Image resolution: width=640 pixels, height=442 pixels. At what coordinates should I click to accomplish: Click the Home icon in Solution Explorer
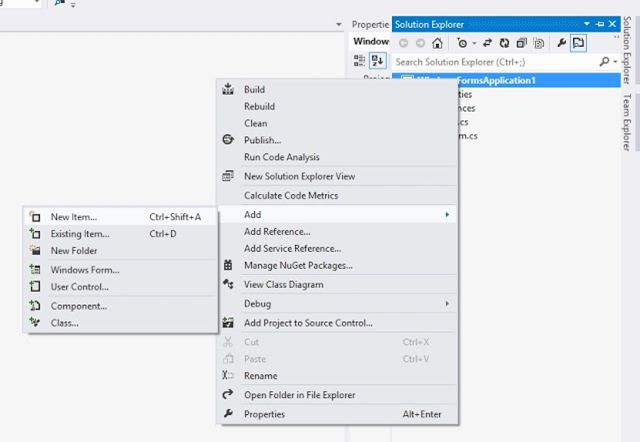click(436, 43)
